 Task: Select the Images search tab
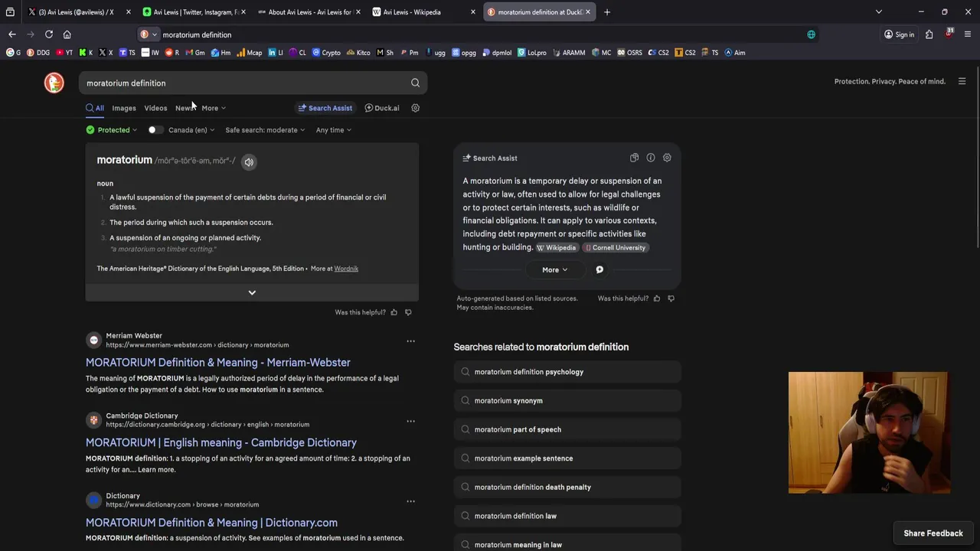tap(124, 108)
